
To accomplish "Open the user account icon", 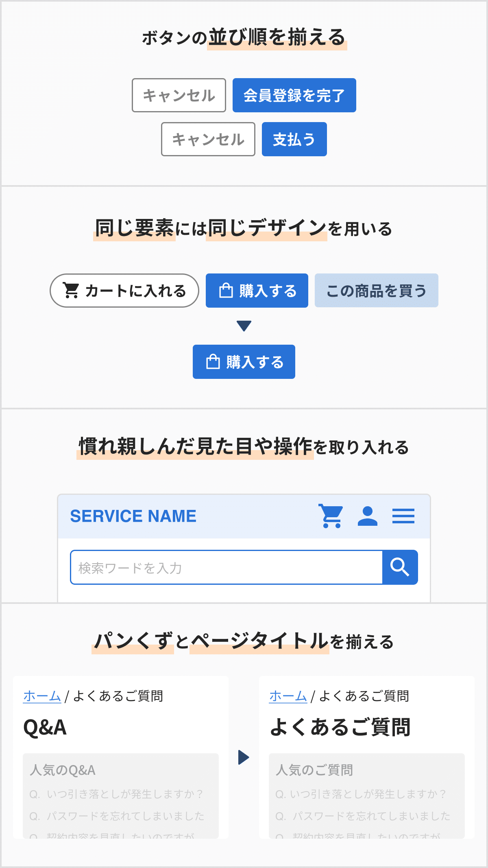I will [368, 516].
